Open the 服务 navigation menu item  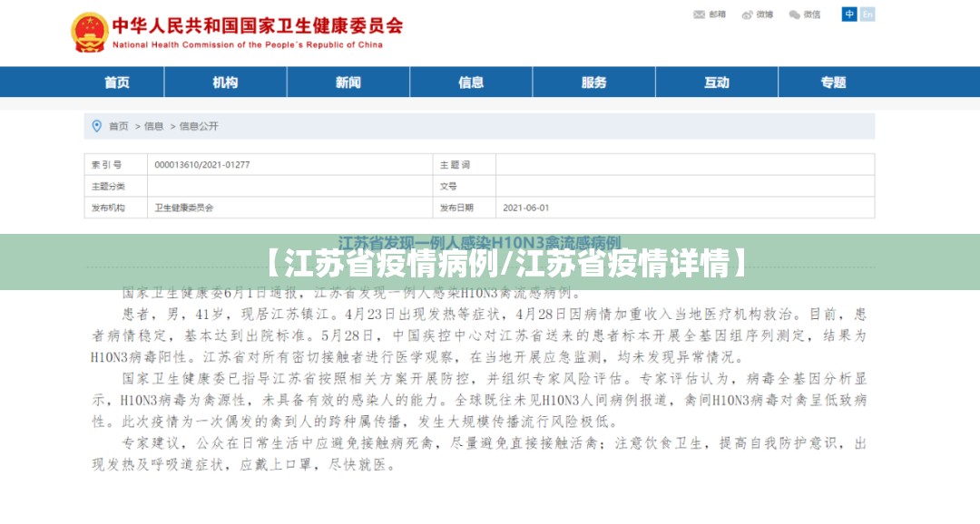tap(593, 82)
